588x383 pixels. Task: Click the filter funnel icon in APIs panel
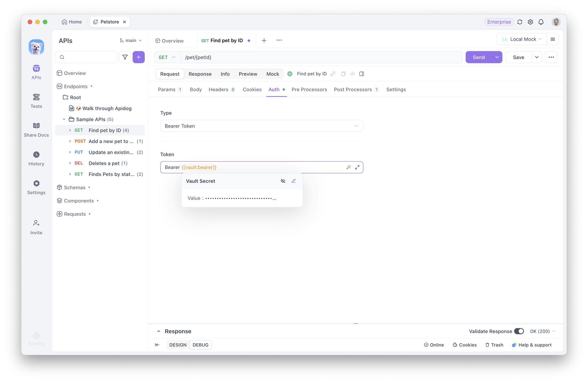coord(125,57)
